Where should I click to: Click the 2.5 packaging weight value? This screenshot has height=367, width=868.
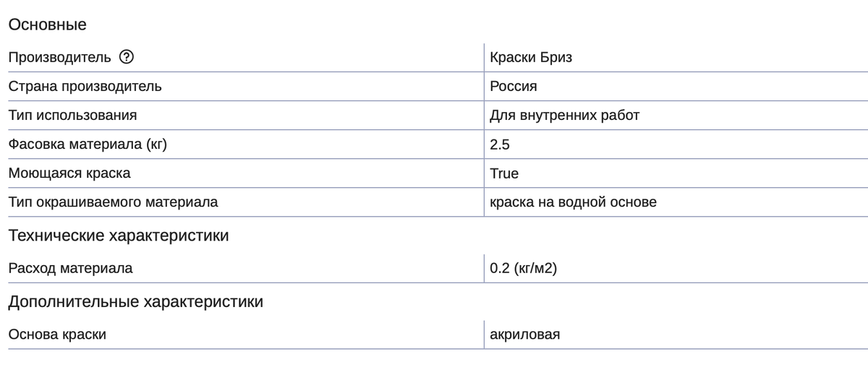point(499,144)
